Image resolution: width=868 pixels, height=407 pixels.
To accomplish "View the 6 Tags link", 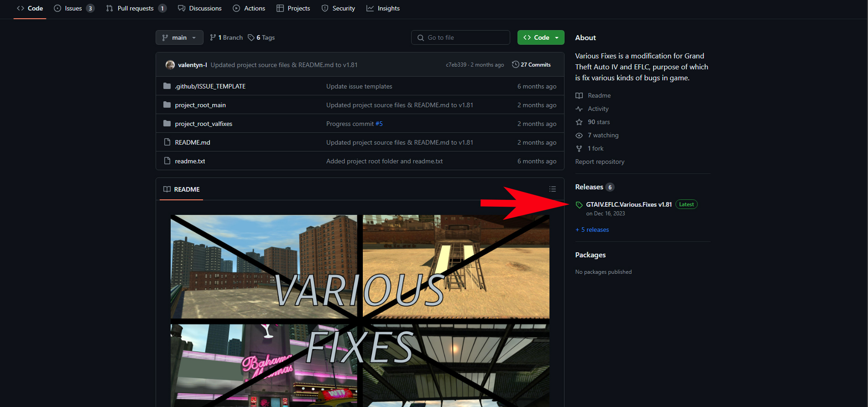I will coord(261,37).
